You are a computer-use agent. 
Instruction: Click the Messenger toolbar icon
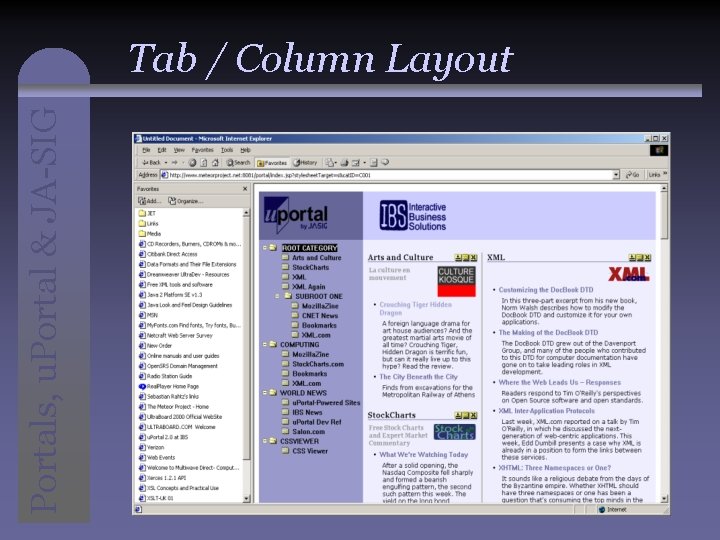[385, 163]
